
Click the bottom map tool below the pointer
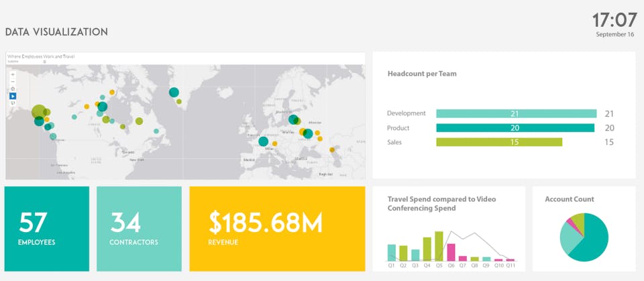13,103
